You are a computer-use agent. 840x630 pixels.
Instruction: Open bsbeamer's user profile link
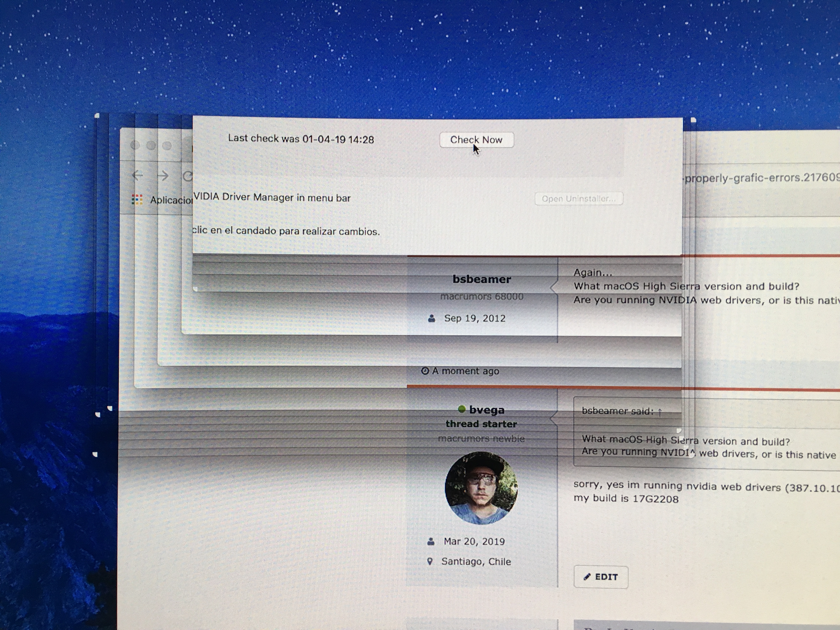click(481, 279)
